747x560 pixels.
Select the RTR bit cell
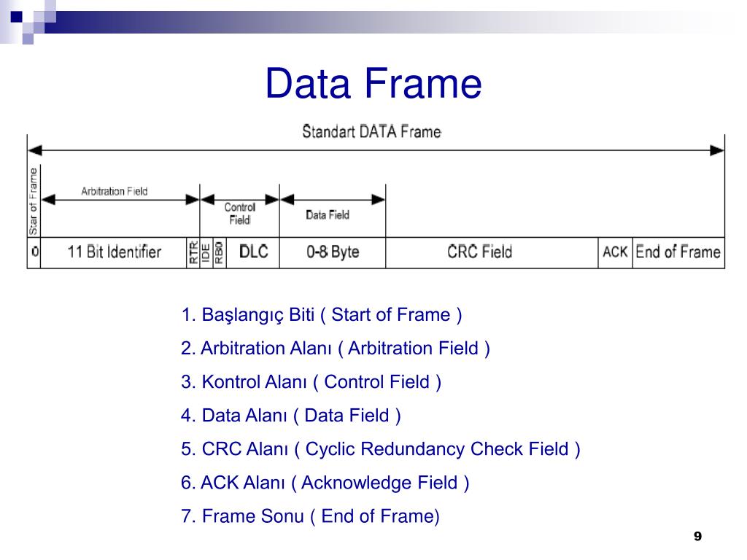coord(193,252)
